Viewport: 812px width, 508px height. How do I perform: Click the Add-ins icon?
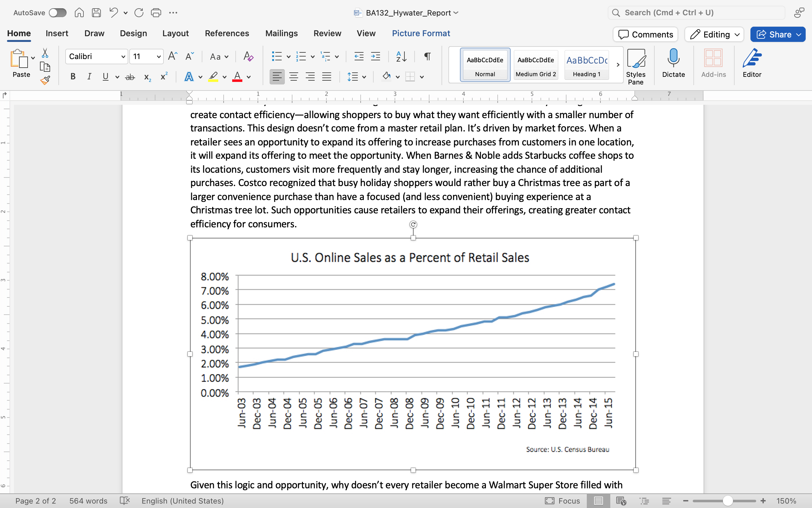click(x=713, y=63)
